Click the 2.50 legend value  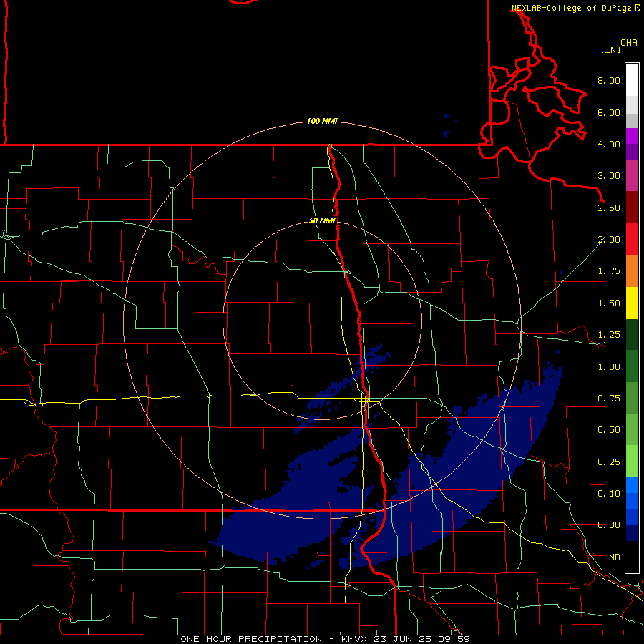(609, 208)
